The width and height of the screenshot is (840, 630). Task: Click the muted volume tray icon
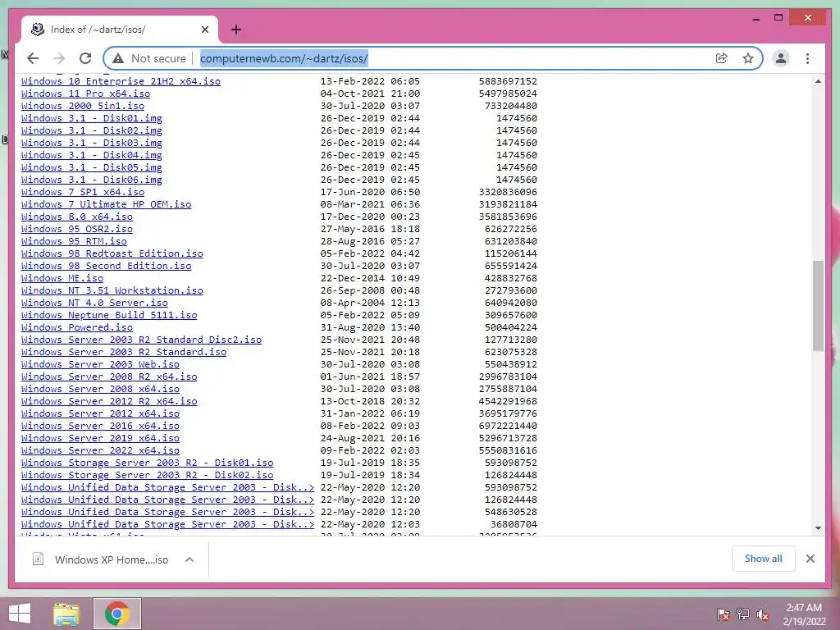click(x=763, y=614)
